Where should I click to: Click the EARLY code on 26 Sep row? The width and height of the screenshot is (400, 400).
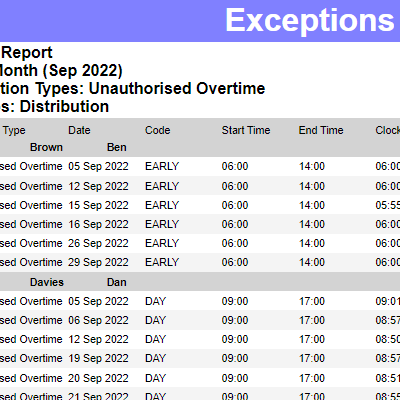162,243
